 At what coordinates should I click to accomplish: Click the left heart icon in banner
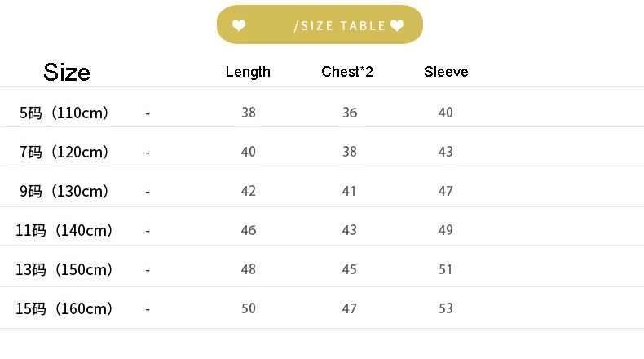(x=239, y=25)
